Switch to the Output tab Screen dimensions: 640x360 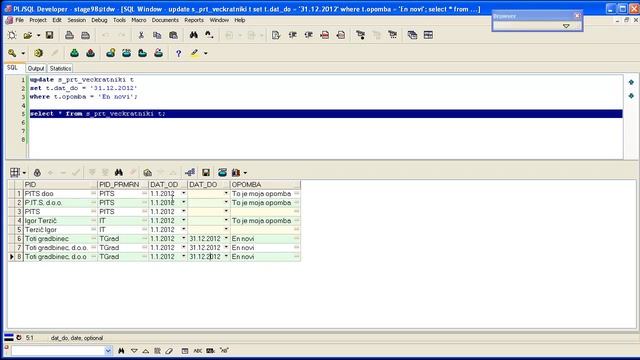[x=36, y=69]
